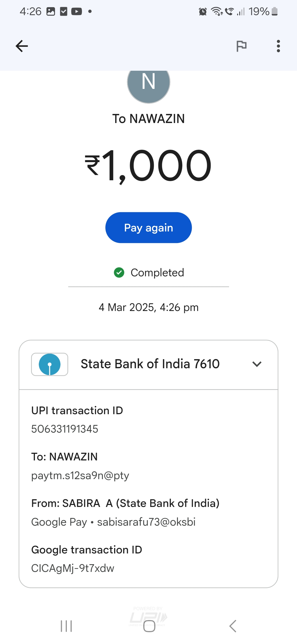
Task: Tap the State Bank of India logo
Action: [50, 364]
